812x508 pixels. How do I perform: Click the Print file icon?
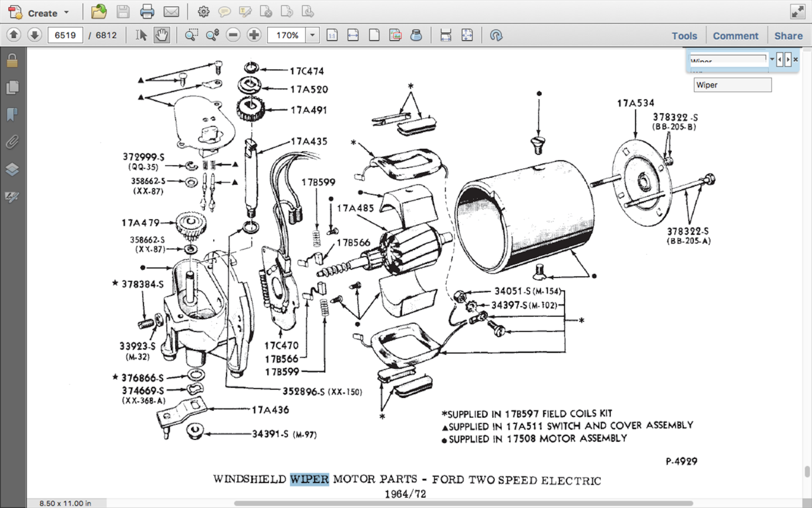pyautogui.click(x=147, y=12)
